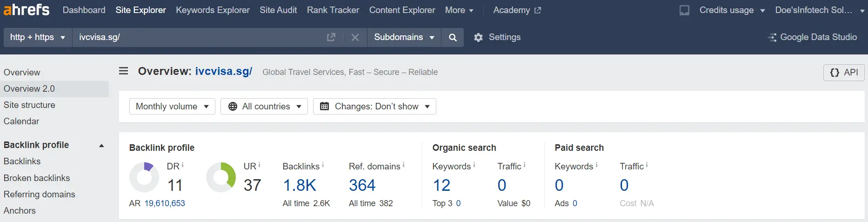Expand the Monthly volume dropdown
The height and width of the screenshot is (222, 868).
172,107
